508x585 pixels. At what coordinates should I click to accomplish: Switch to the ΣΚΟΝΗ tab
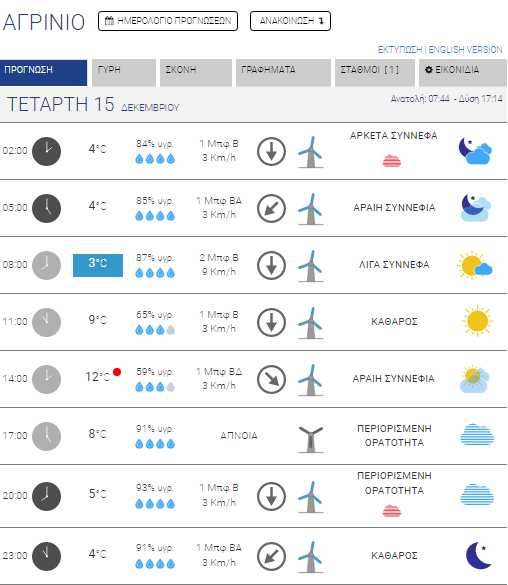[x=196, y=73]
